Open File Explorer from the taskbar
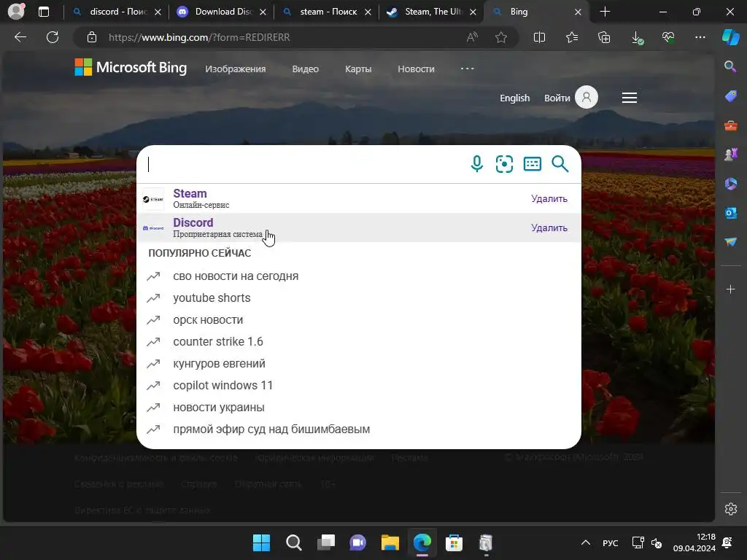Viewport: 747px width, 560px height. click(390, 542)
